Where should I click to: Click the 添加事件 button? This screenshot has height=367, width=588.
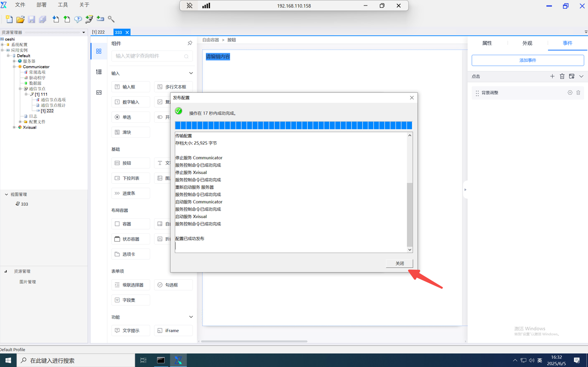(x=527, y=60)
